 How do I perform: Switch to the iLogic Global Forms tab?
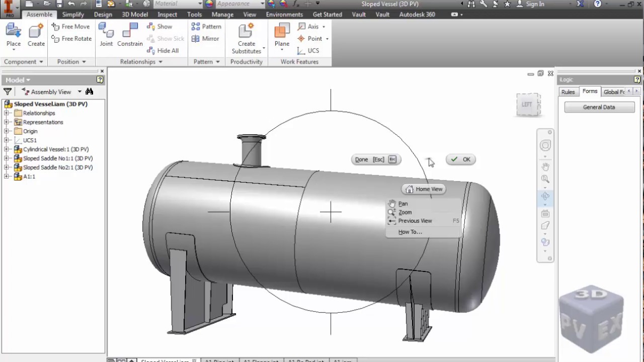click(614, 92)
